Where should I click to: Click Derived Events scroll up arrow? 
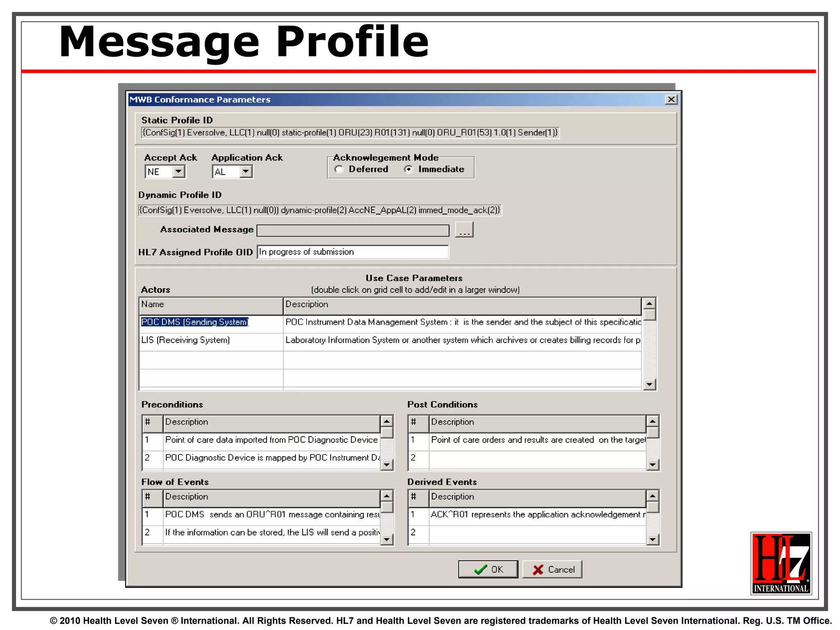click(653, 496)
